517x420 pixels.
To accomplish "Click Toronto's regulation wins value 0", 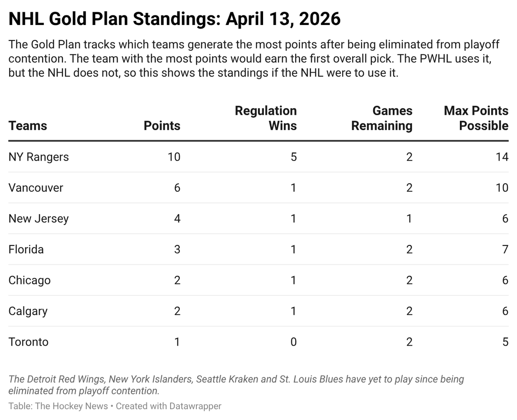I will [x=293, y=342].
